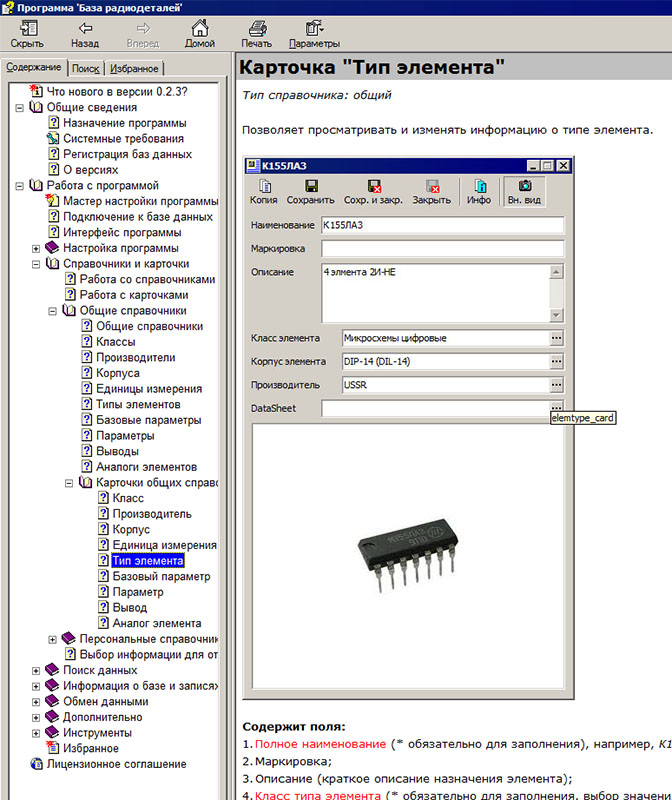
Task: Expand the Поиск данных node
Action: tap(36, 671)
